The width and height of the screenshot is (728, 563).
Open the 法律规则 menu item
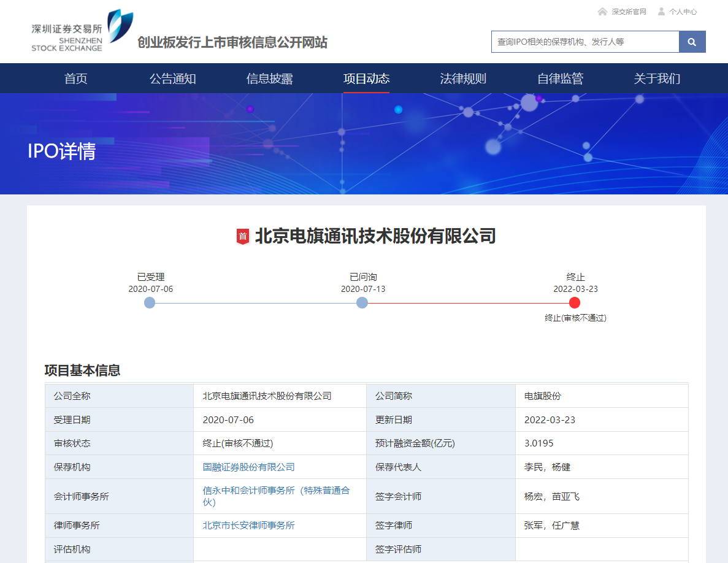coord(464,79)
